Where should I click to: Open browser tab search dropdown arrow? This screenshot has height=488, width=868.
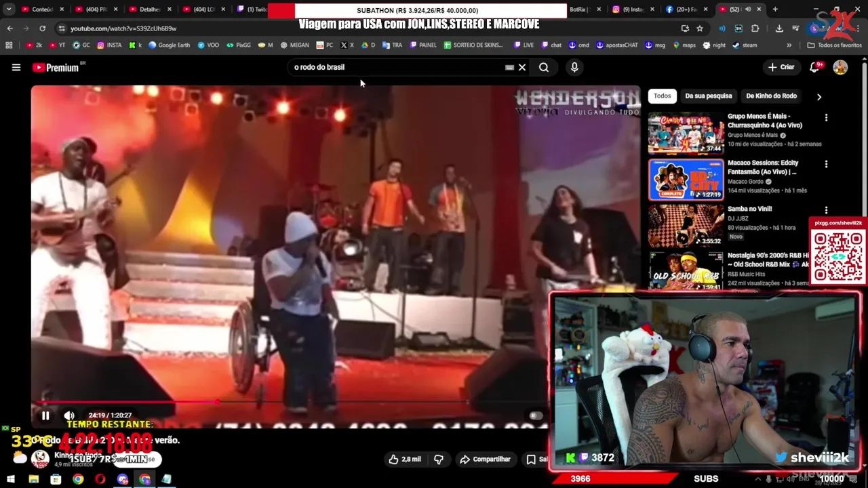pyautogui.click(x=9, y=9)
